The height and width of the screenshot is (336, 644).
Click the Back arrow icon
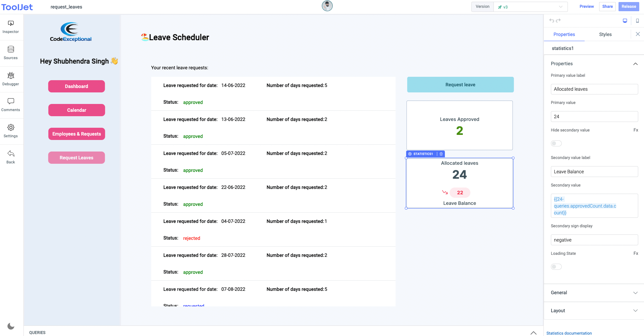(11, 157)
